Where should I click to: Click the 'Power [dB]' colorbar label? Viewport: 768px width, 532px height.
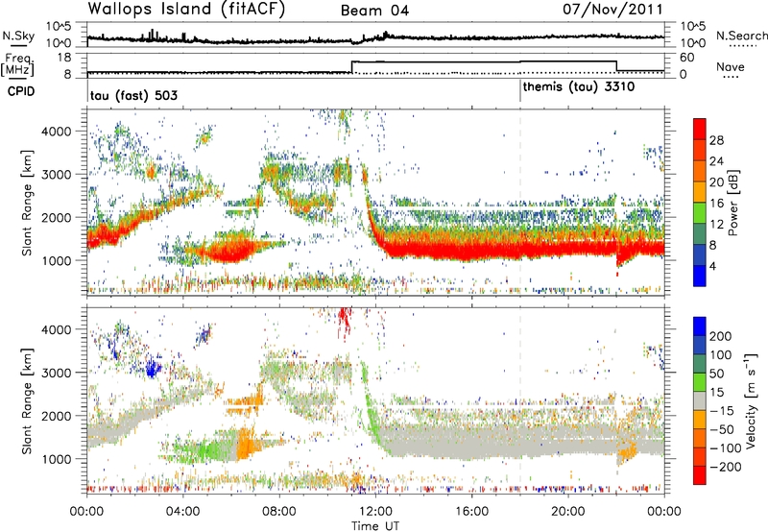pyautogui.click(x=733, y=203)
